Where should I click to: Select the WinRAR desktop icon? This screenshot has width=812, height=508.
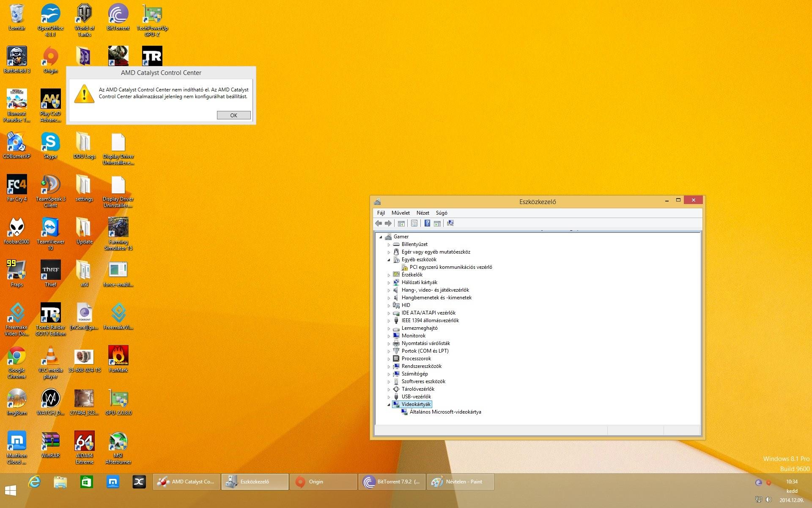coord(51,444)
